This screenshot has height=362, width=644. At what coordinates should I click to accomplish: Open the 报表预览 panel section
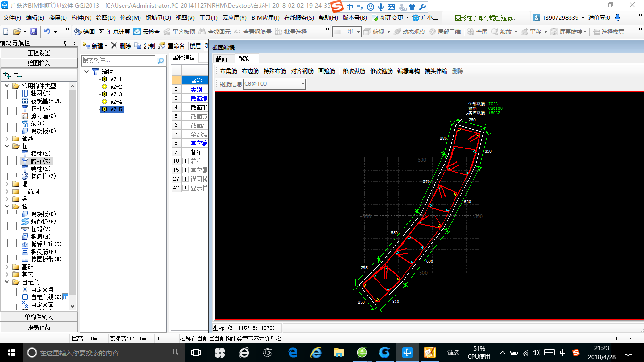pos(39,327)
